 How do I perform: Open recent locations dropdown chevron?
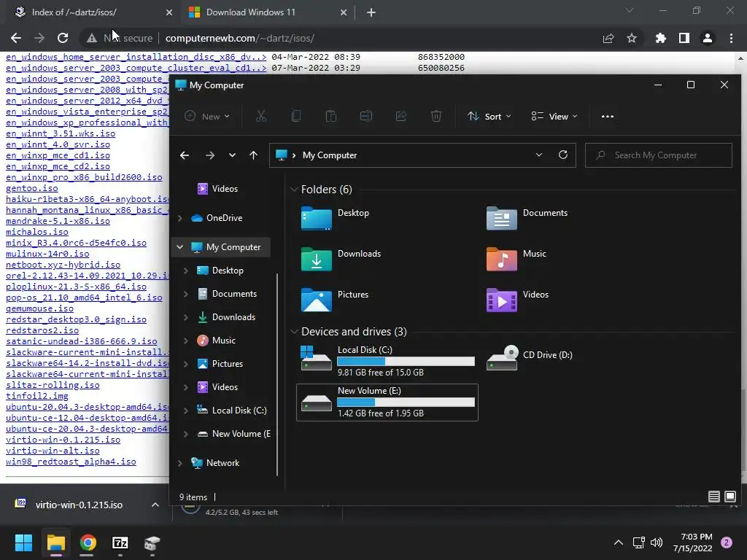pyautogui.click(x=232, y=155)
